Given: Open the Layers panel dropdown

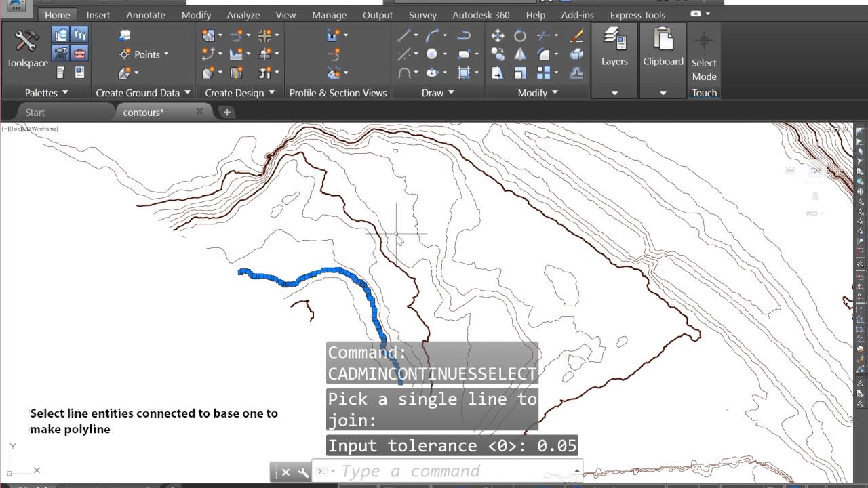Looking at the screenshot, I should pyautogui.click(x=614, y=93).
